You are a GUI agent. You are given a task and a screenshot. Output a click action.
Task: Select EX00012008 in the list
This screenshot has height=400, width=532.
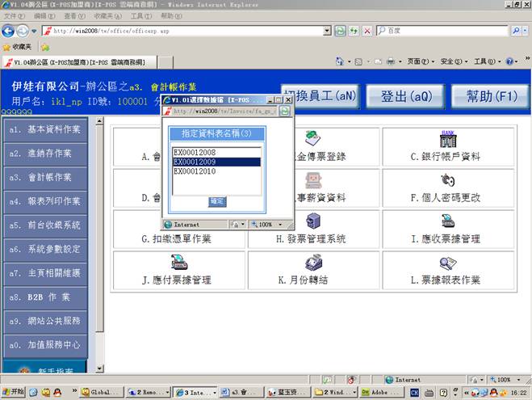[195, 151]
